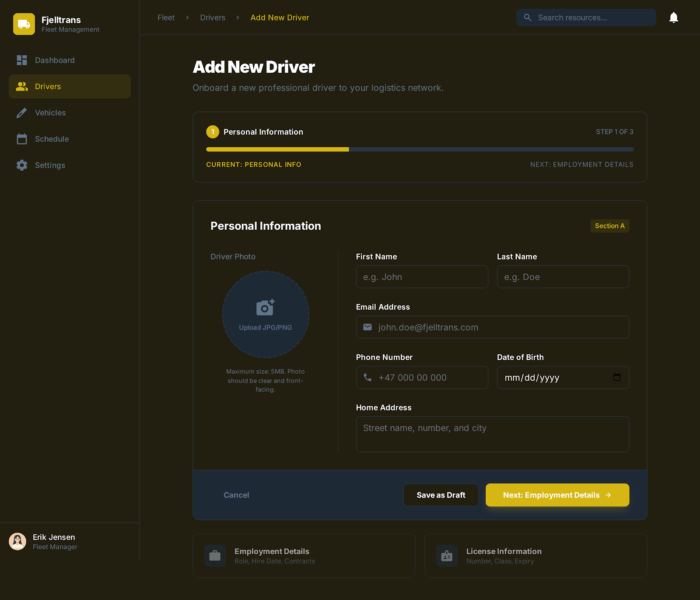Viewport: 700px width, 600px height.
Task: Click the search magnifier in the top bar
Action: point(528,18)
